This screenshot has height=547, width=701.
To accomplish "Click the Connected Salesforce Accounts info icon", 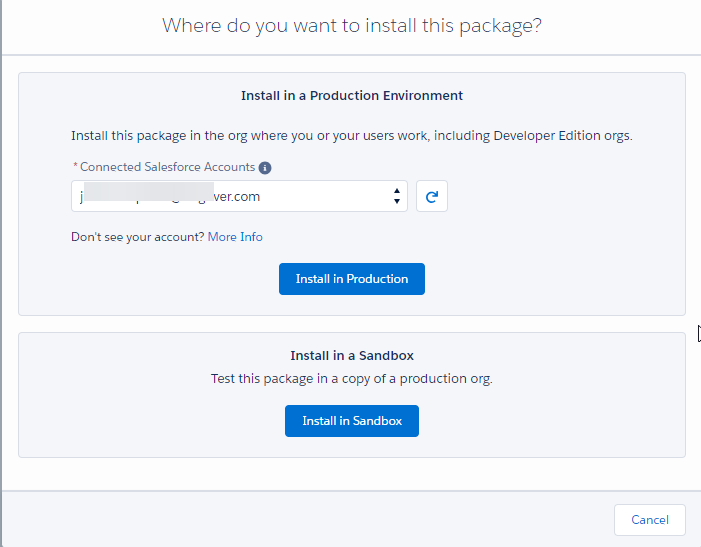I will coord(265,168).
